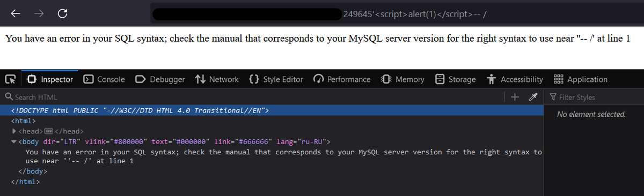
Task: Open the Storage tab
Action: (455, 79)
